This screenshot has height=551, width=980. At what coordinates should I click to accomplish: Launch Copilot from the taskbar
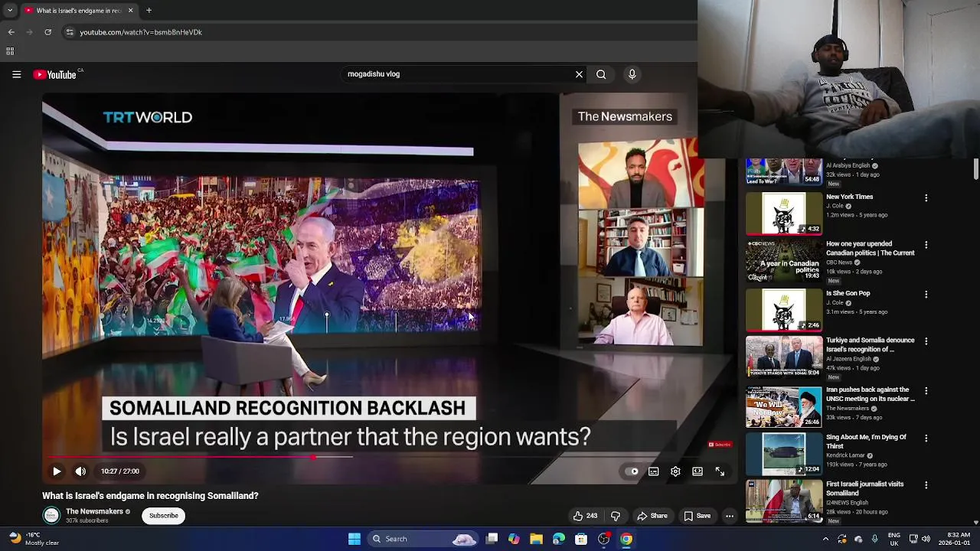[514, 539]
